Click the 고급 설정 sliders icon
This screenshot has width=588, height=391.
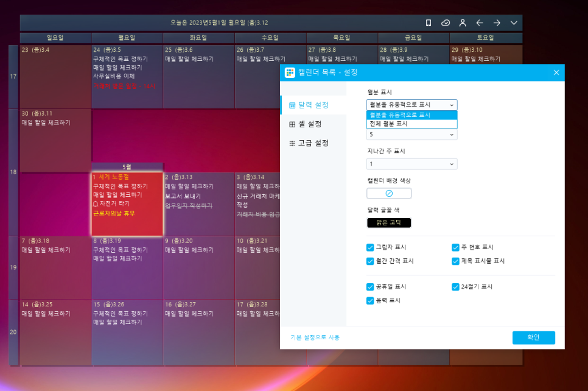point(292,143)
